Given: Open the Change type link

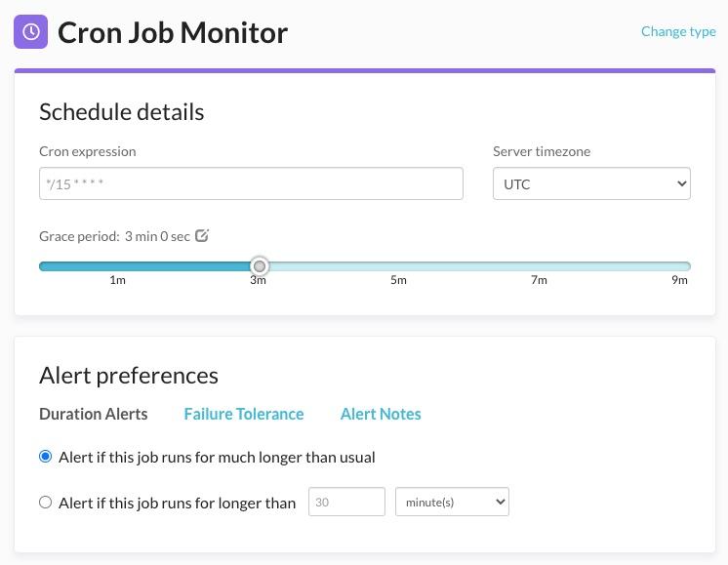Looking at the screenshot, I should pyautogui.click(x=678, y=31).
